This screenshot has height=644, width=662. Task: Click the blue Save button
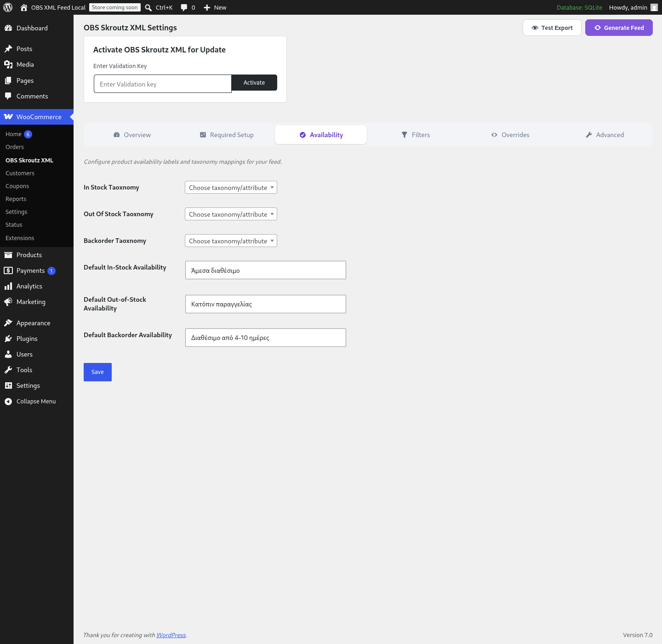97,372
